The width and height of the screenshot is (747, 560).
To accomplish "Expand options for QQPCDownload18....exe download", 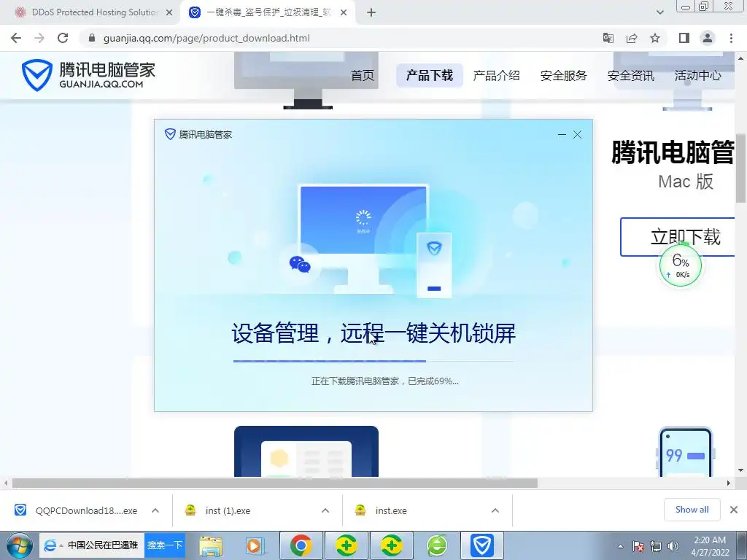I will pyautogui.click(x=155, y=510).
